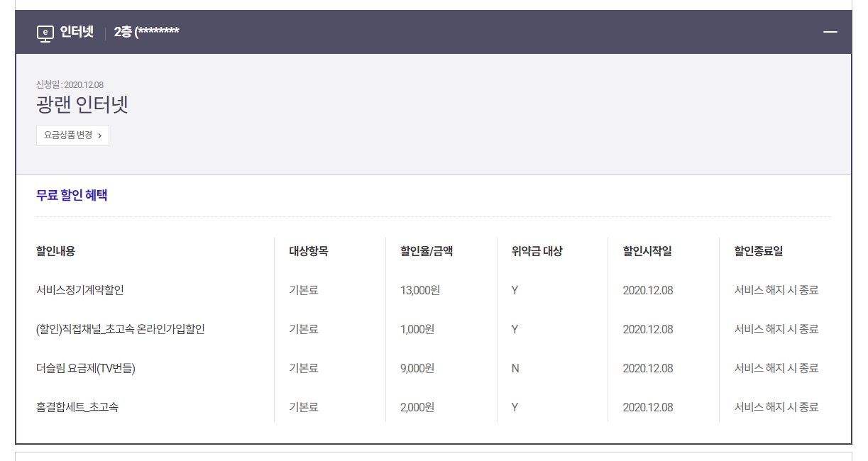Select the 홈결합세트_초고속 discount row
This screenshot has height=461, width=868.
pyautogui.click(x=77, y=407)
